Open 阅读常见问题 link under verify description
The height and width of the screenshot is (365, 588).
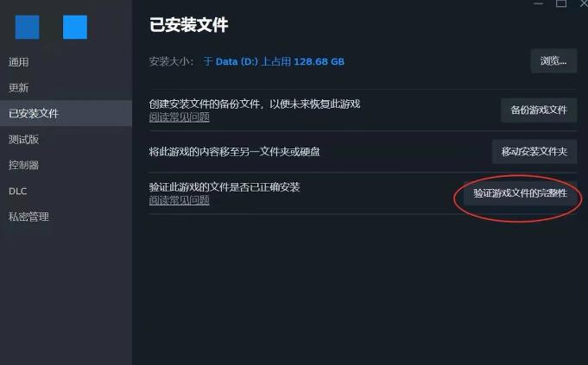pos(180,200)
